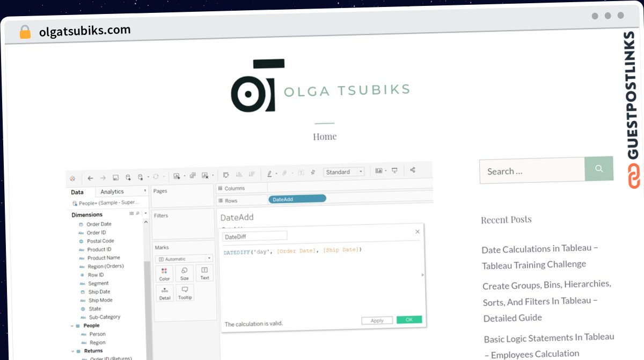Open the Highlight dropdown arrow
This screenshot has height=360, width=644.
(x=276, y=174)
